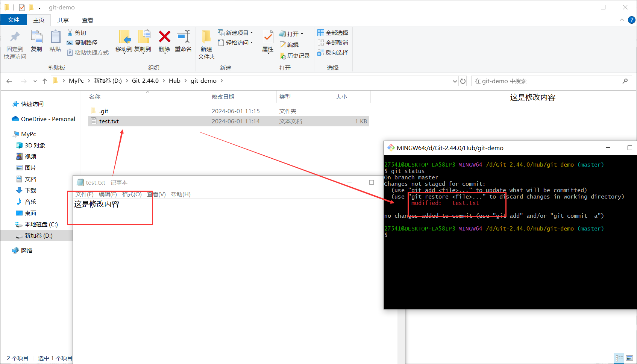Sort by Name (名称) column header
The height and width of the screenshot is (364, 637).
click(95, 97)
